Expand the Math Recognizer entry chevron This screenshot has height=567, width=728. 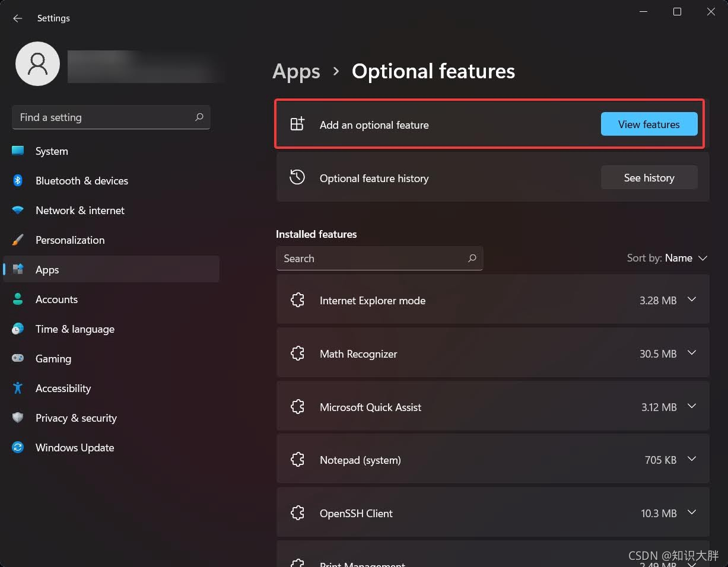[692, 353]
